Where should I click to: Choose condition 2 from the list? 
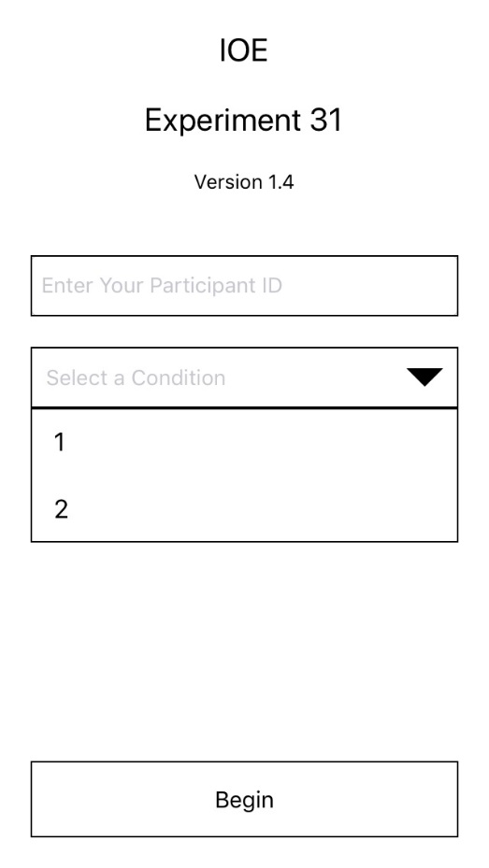coord(244,508)
